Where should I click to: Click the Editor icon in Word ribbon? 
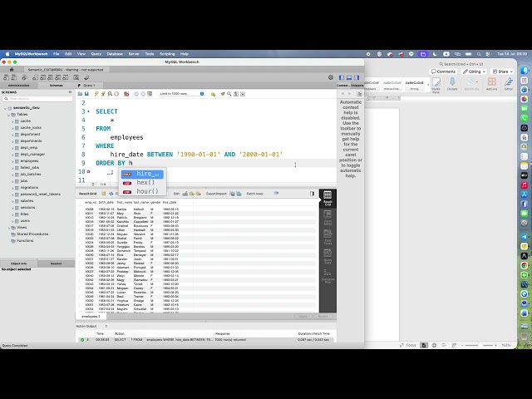coord(508,83)
